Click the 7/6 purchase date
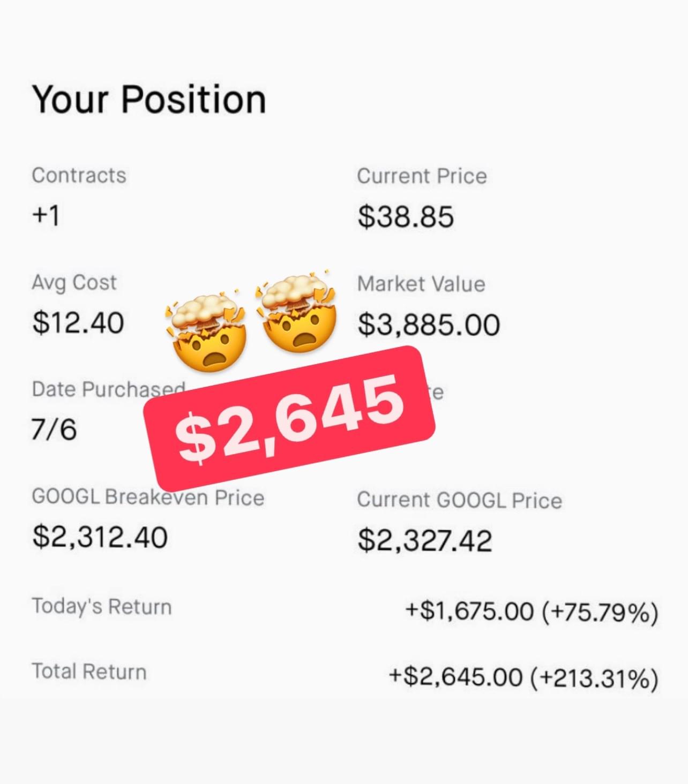Viewport: 688px width, 784px height. pos(54,429)
